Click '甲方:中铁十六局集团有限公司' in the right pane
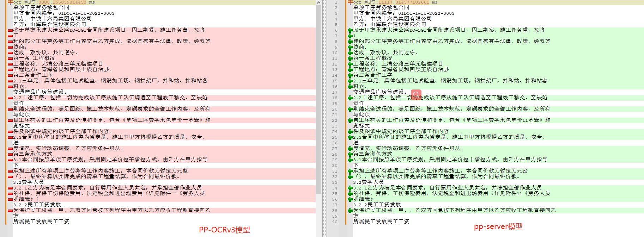The width and height of the screenshot is (644, 237). (393, 19)
